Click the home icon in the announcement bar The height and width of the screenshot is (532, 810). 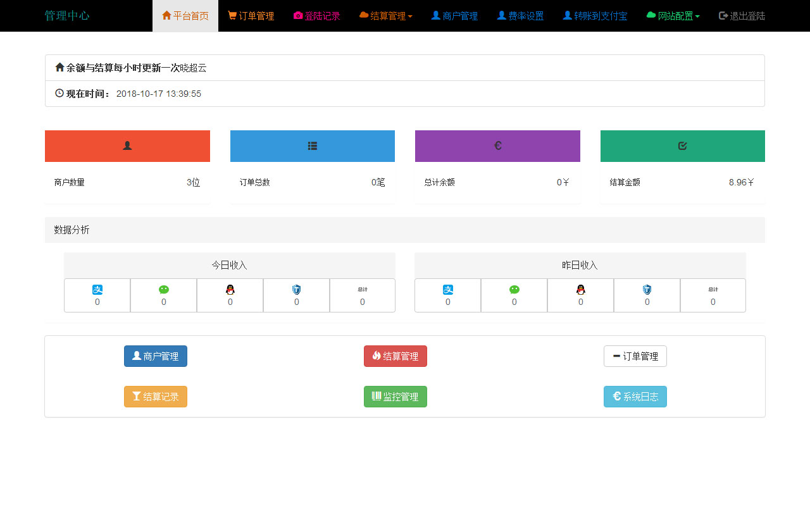(59, 66)
